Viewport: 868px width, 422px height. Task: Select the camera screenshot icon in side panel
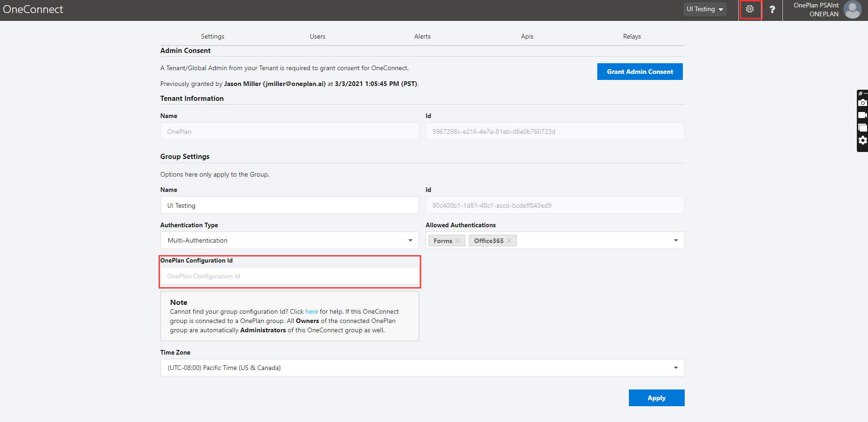[x=863, y=103]
